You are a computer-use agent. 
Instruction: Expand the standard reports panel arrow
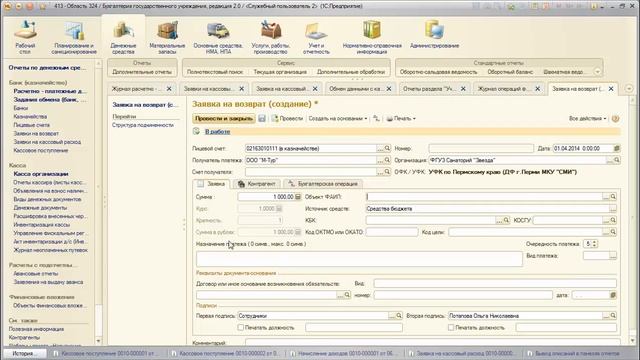pyautogui.click(x=598, y=72)
